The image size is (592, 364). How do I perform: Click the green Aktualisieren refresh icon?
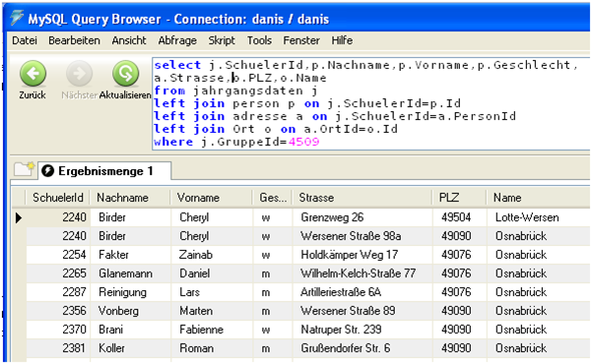point(125,73)
